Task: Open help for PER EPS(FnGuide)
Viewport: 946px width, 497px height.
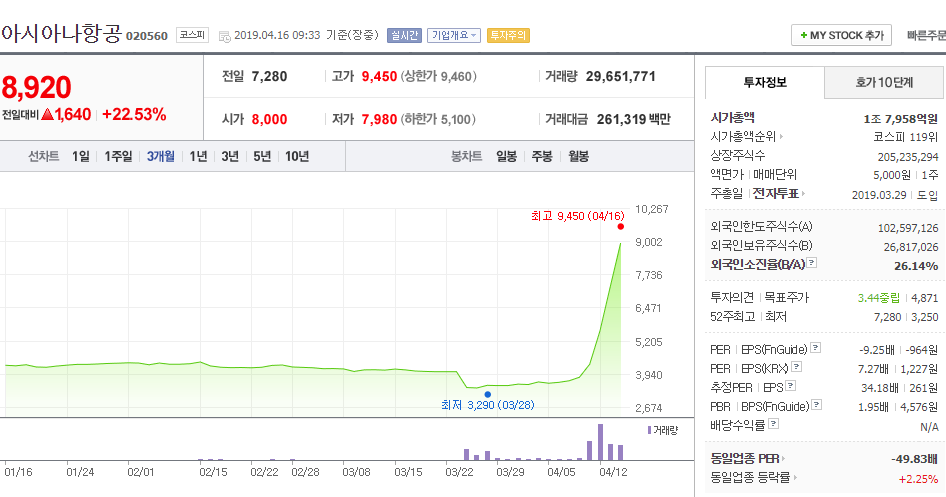Action: pos(815,347)
